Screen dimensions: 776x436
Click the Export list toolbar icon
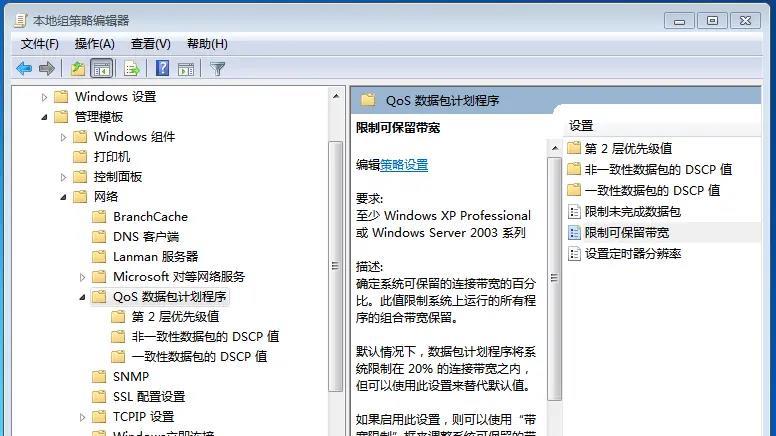point(132,68)
